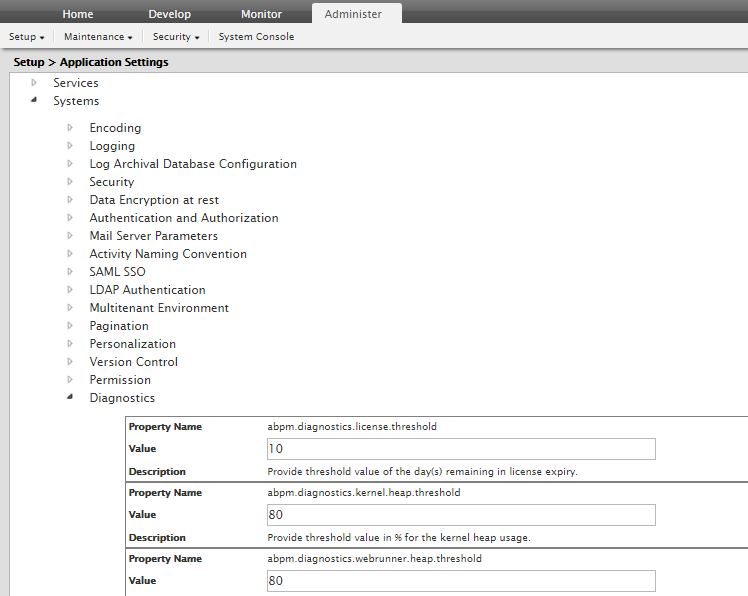The height and width of the screenshot is (596, 748).
Task: Collapse the Systems tree node arrow
Action: coord(34,101)
